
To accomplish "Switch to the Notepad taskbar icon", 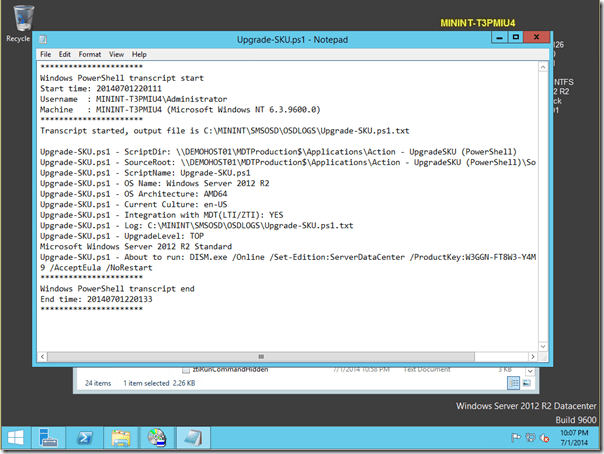I will (192, 437).
